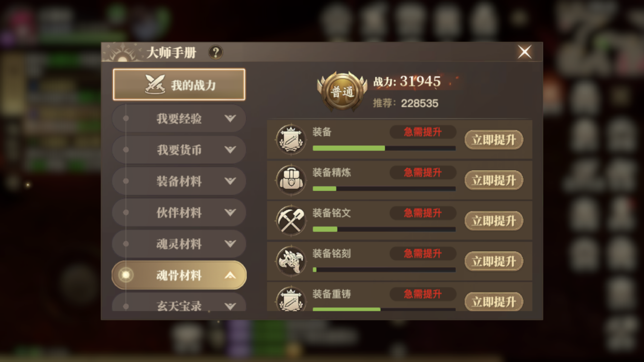
Task: Click the 普通 rank medal badge
Action: click(342, 92)
